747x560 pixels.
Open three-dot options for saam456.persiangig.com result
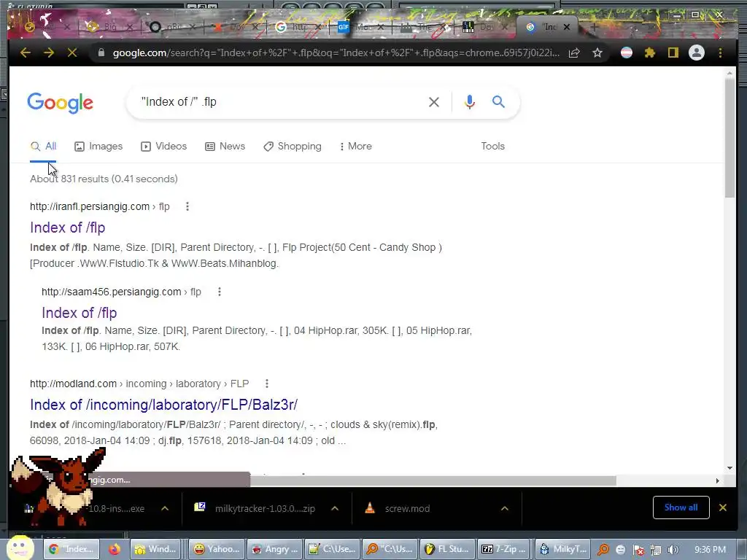[219, 292]
